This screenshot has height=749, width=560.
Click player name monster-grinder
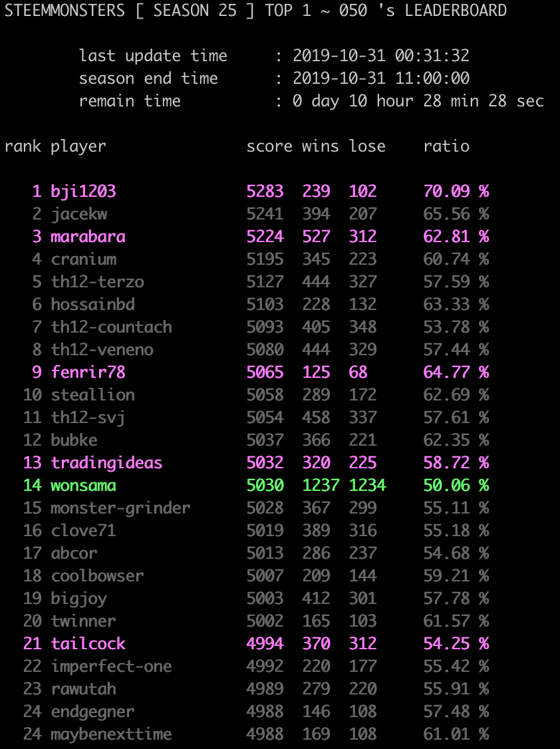(x=120, y=508)
